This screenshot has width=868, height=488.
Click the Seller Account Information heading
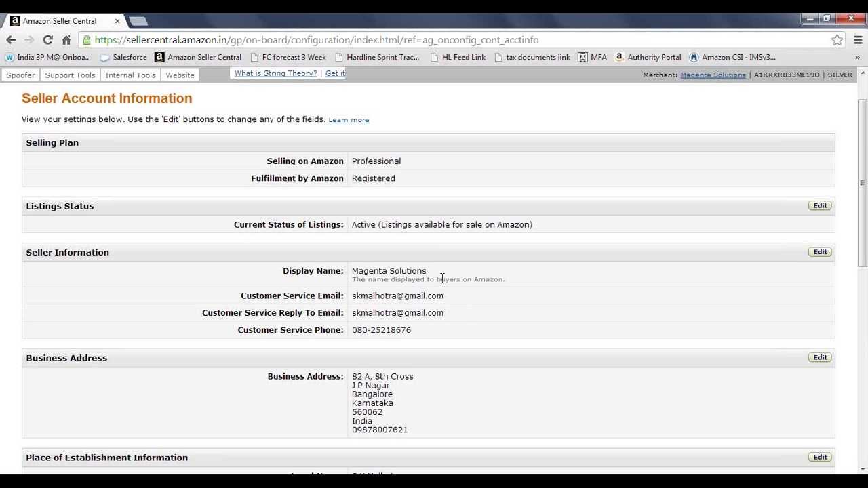[x=107, y=98]
